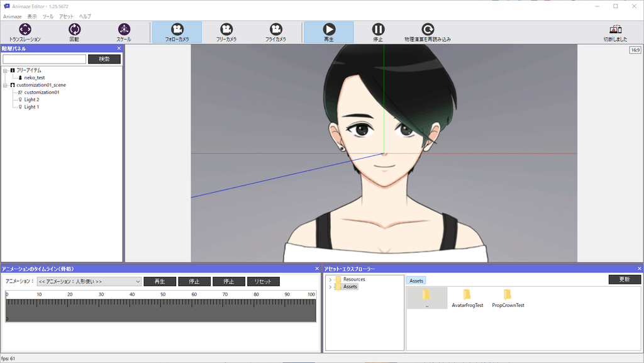Expand the Resources folder tree node
Viewport: 644px width, 363px height.
pyautogui.click(x=330, y=279)
